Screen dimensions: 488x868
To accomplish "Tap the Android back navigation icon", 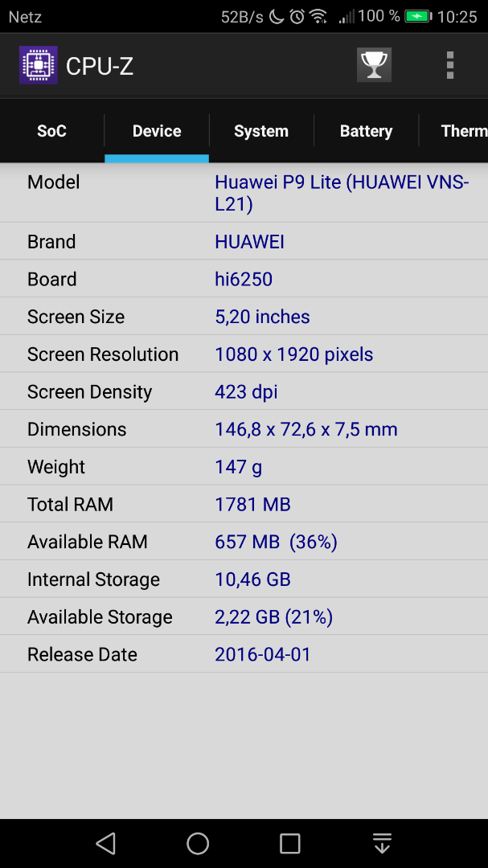I will tap(106, 844).
